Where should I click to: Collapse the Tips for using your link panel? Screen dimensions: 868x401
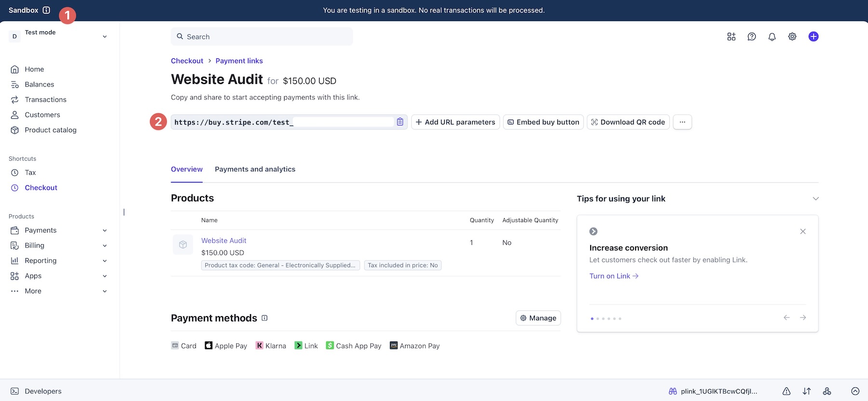(815, 199)
